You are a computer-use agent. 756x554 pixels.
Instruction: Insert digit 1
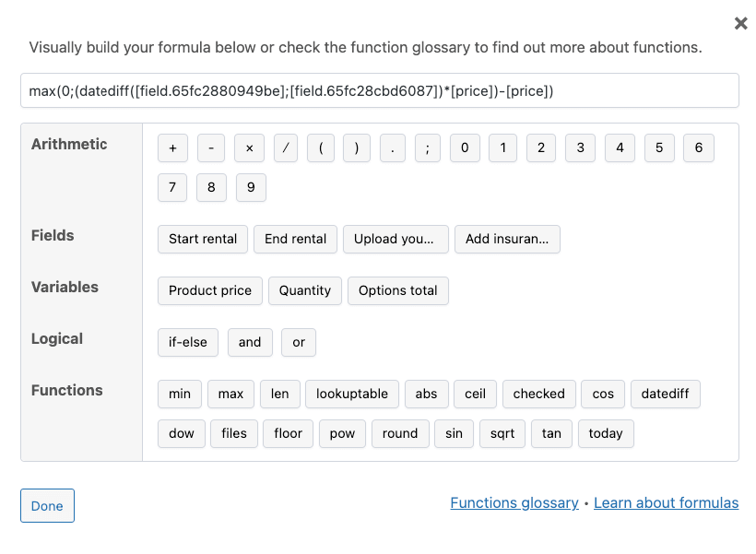click(502, 148)
